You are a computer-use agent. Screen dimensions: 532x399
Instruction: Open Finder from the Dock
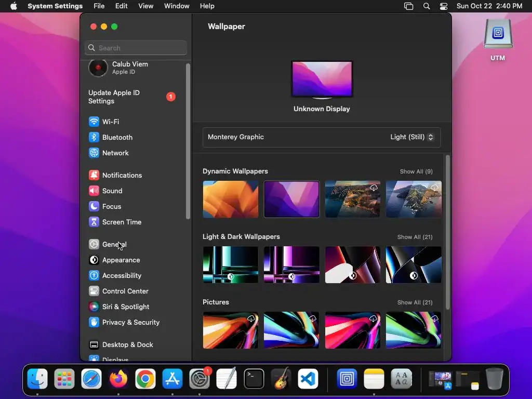pos(37,379)
